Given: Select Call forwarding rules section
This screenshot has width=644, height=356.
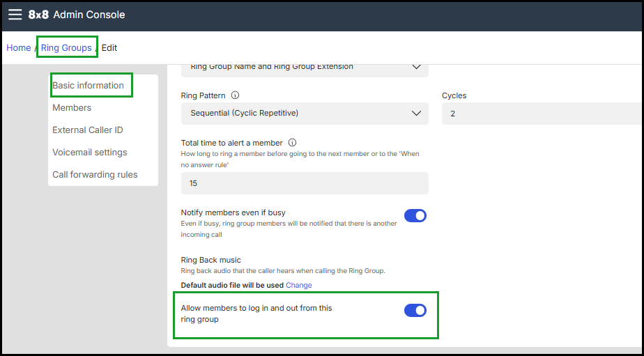Looking at the screenshot, I should coord(95,175).
